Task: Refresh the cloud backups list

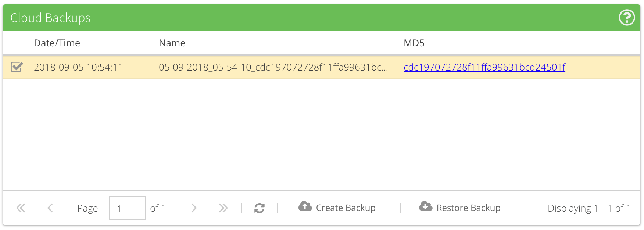Action: [260, 208]
